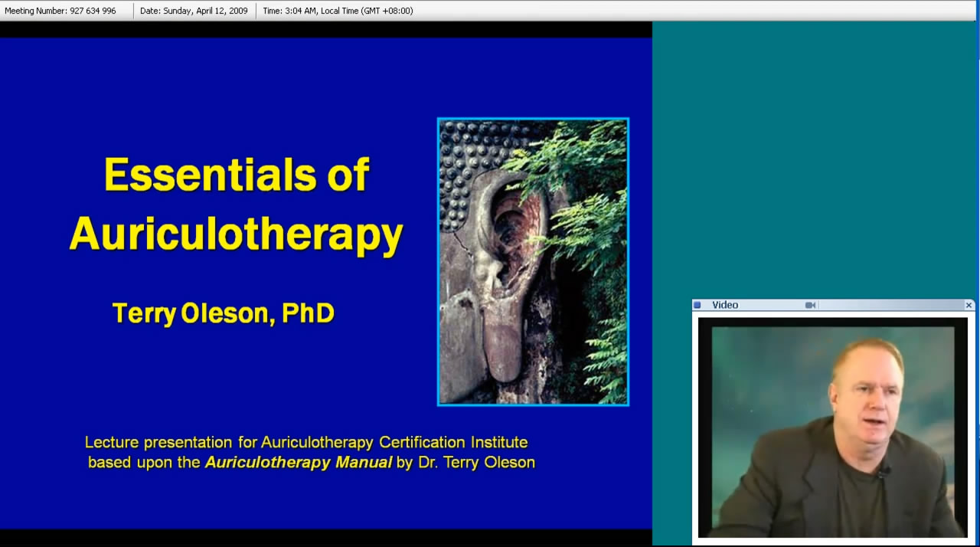This screenshot has height=547, width=980.
Task: Click the 'Essentials of Auriculotherapy' slide title
Action: 236,205
